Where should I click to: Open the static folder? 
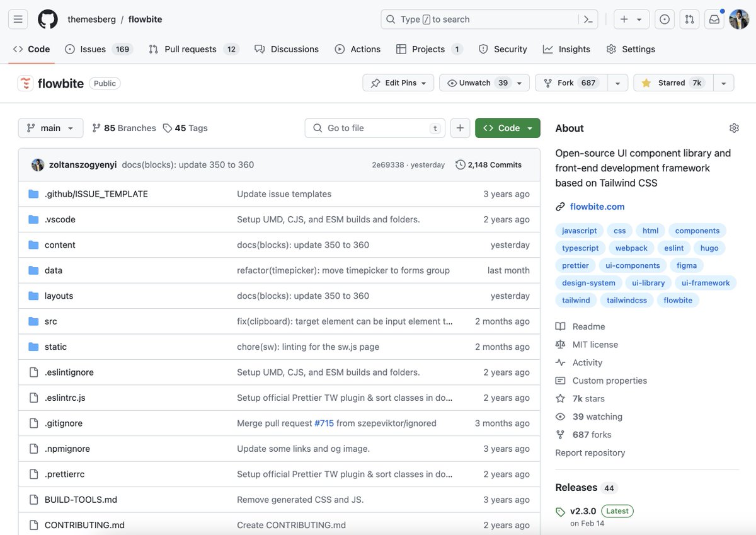pyautogui.click(x=55, y=347)
